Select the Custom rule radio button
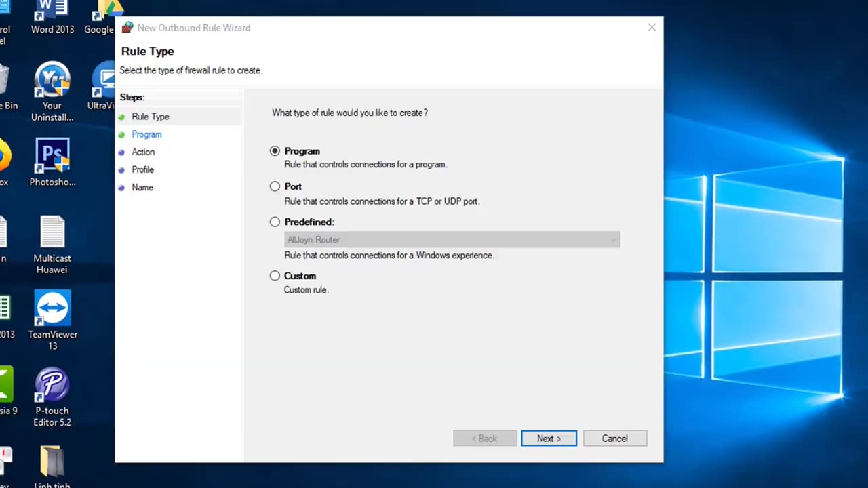Image resolution: width=868 pixels, height=488 pixels. 275,276
